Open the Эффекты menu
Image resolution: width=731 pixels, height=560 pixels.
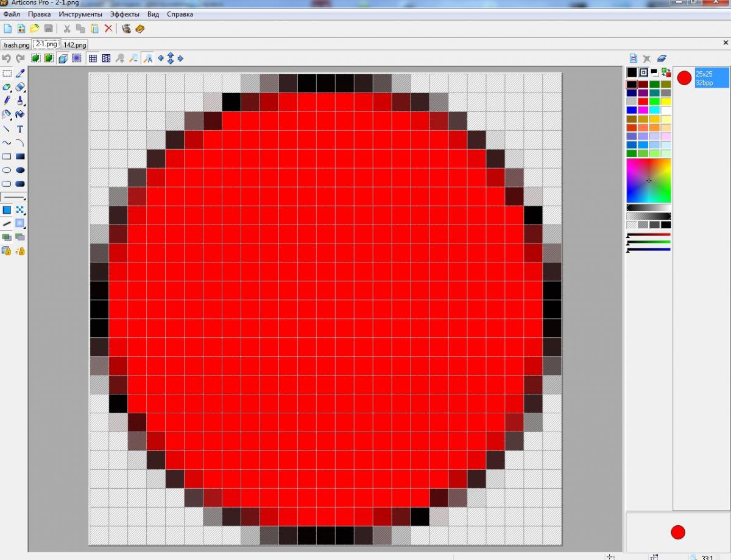click(124, 14)
